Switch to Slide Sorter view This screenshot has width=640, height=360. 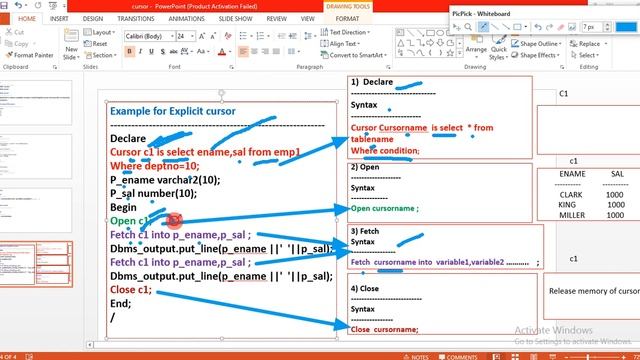coord(515,357)
